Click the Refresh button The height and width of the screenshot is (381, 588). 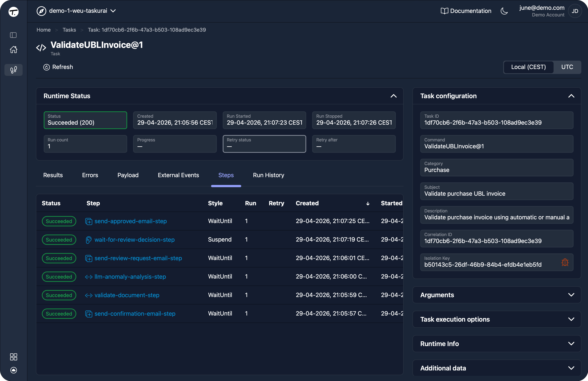click(x=58, y=67)
